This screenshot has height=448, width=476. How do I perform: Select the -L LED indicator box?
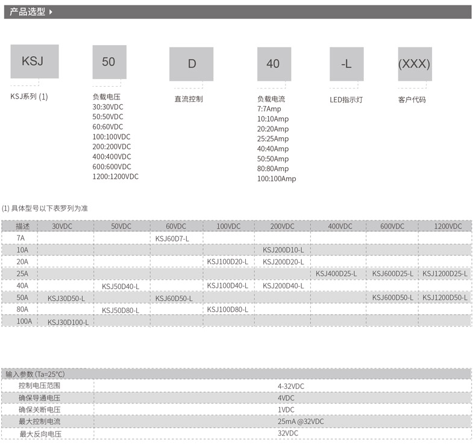point(346,64)
